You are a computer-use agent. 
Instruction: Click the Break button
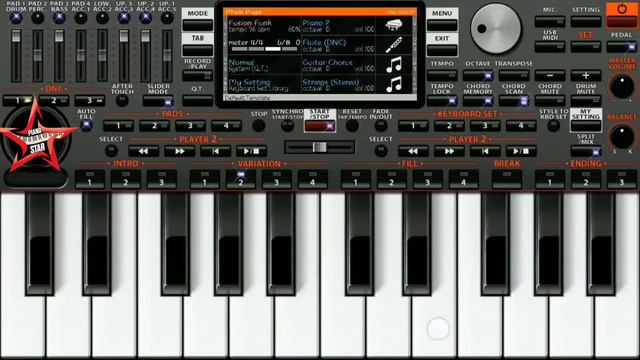[x=507, y=179]
